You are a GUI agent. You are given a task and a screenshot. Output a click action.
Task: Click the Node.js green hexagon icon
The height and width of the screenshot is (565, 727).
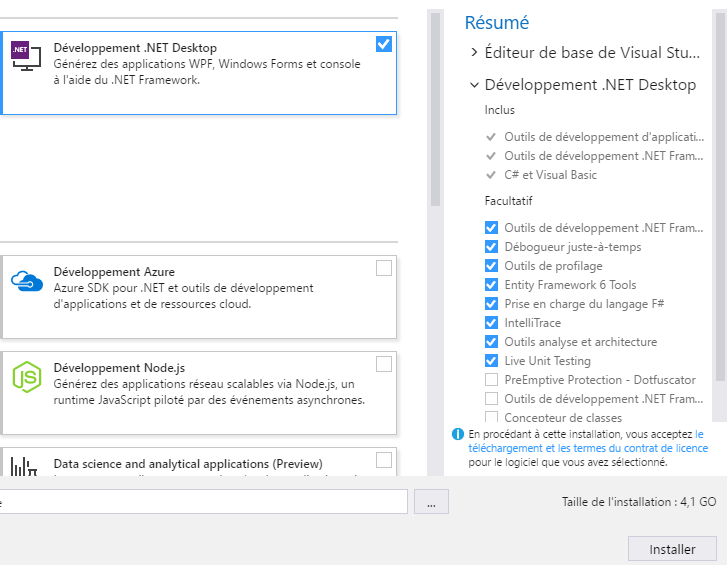pos(26,376)
